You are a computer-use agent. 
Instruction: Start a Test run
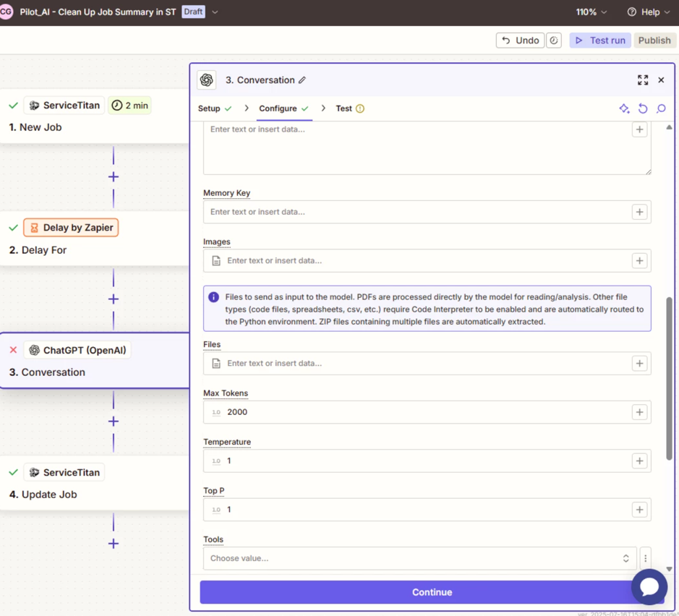(599, 40)
